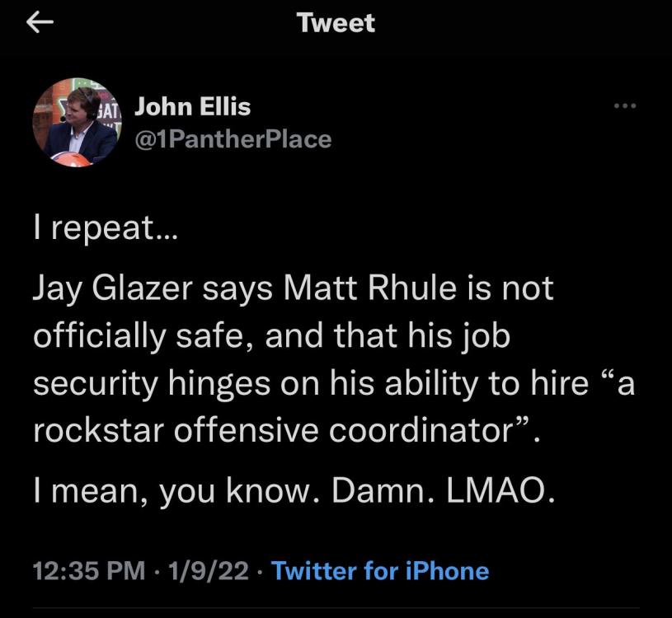This screenshot has height=618, width=672.
Task: Click the John Ellis display name
Action: [x=192, y=106]
